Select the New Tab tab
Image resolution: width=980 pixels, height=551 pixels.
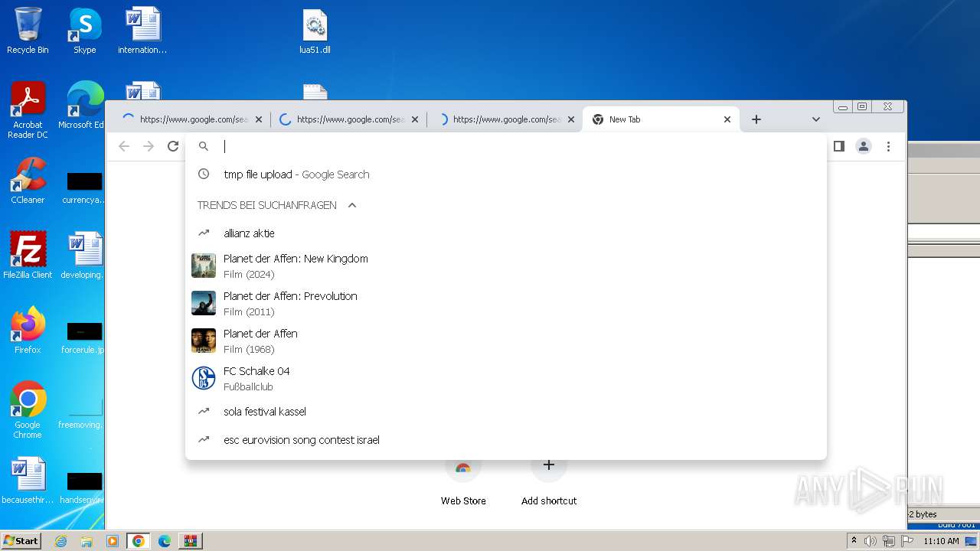(661, 119)
